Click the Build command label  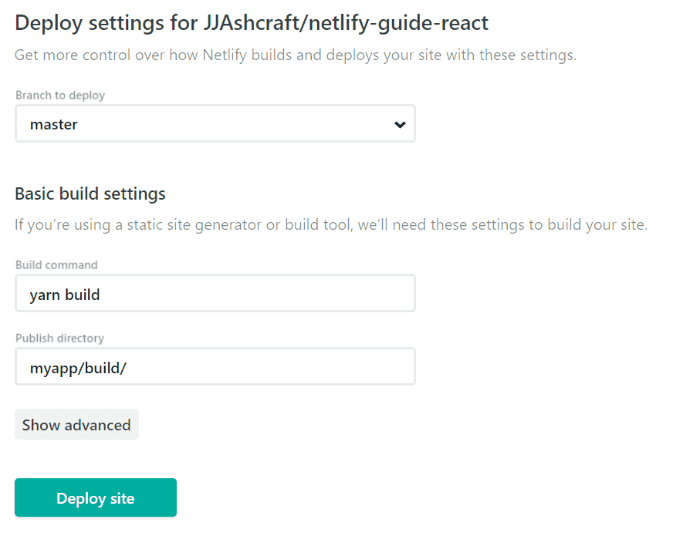(x=57, y=265)
